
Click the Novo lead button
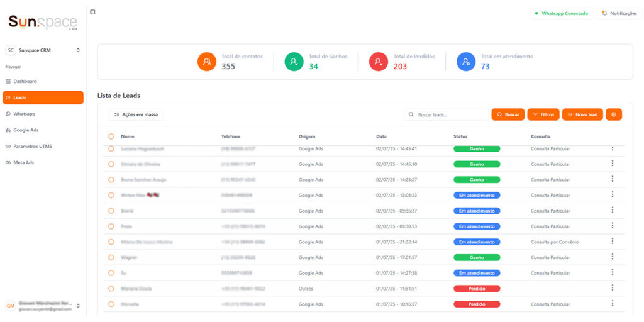point(582,114)
